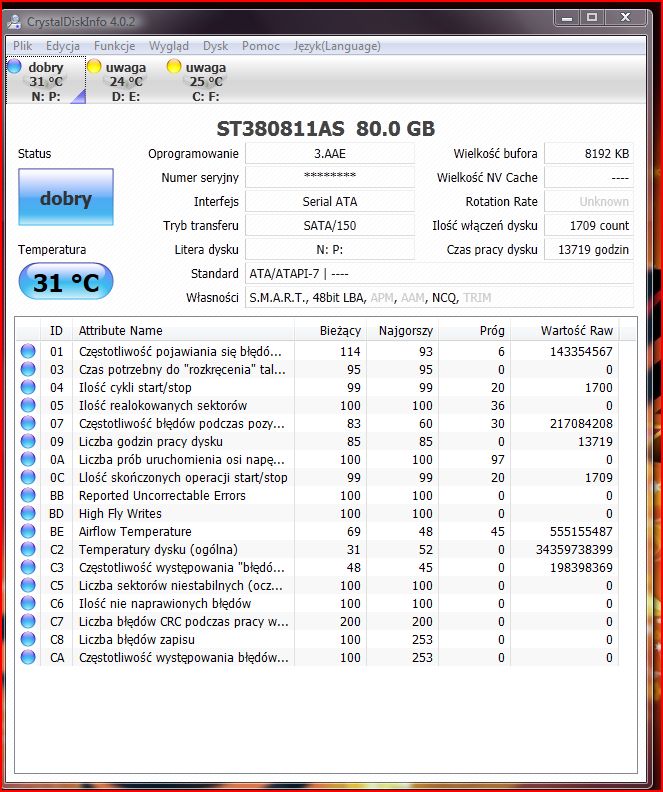Click the masked Numer seryjny field

330,177
